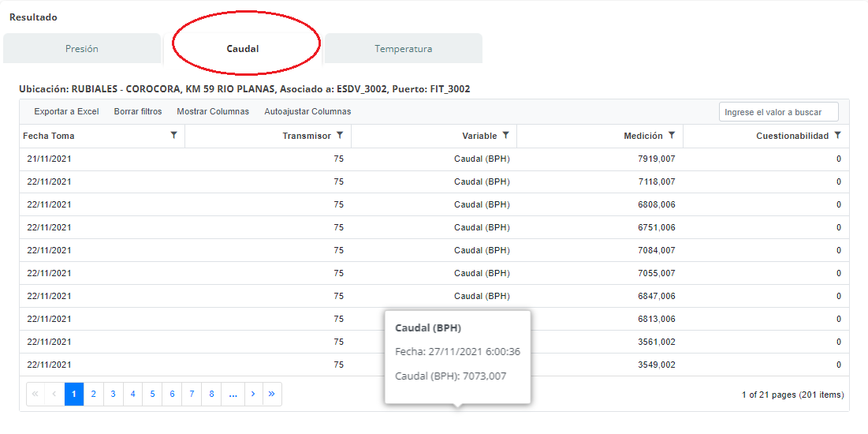This screenshot has height=434, width=868.
Task: Open filter icon for Cuestionabilidad column
Action: click(x=837, y=136)
